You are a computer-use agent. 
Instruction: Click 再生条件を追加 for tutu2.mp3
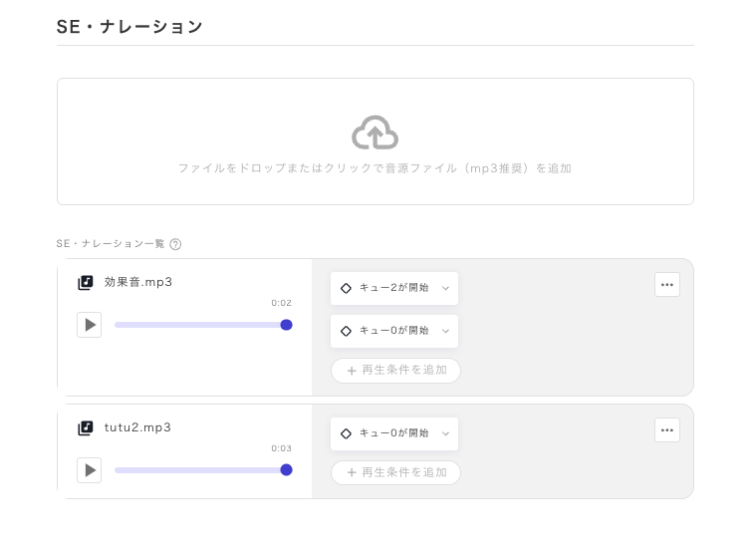pos(395,472)
